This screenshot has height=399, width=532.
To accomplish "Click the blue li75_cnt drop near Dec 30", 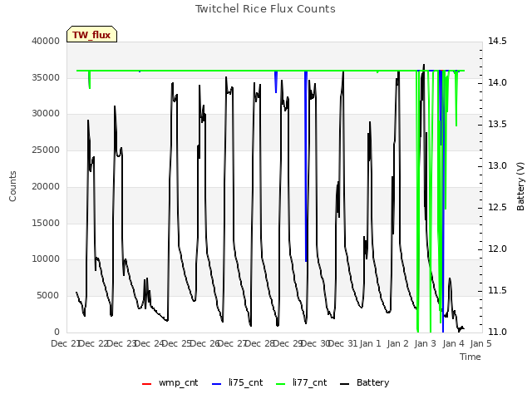I will click(x=306, y=166).
